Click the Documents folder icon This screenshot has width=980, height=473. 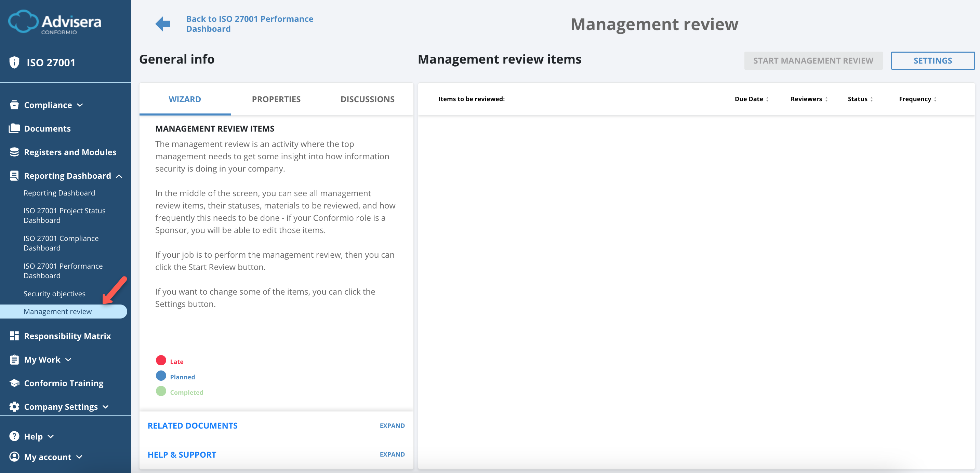pyautogui.click(x=14, y=128)
